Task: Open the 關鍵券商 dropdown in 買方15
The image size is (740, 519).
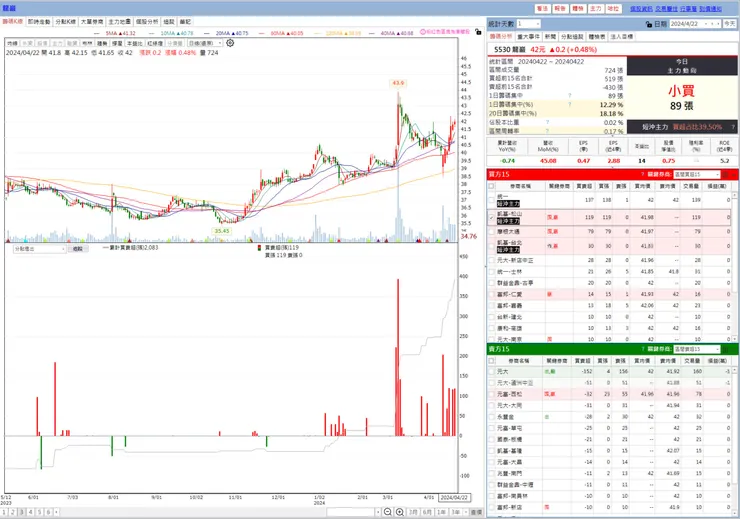Action: [697, 175]
